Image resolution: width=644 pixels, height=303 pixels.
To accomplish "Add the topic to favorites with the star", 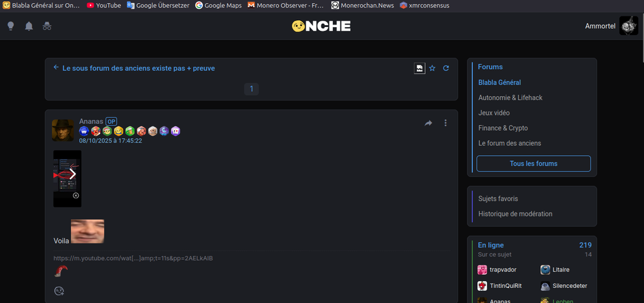I will pyautogui.click(x=432, y=68).
